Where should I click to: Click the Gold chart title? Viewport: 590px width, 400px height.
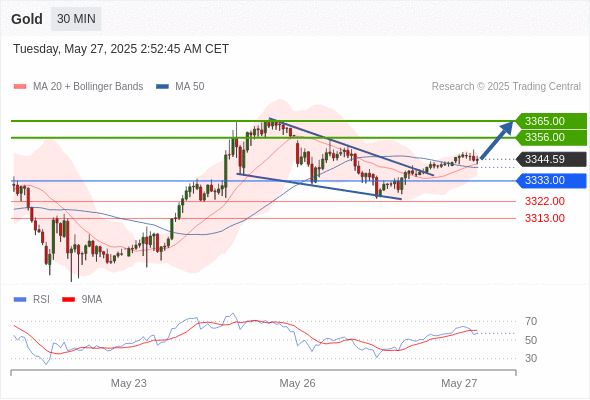click(x=27, y=19)
